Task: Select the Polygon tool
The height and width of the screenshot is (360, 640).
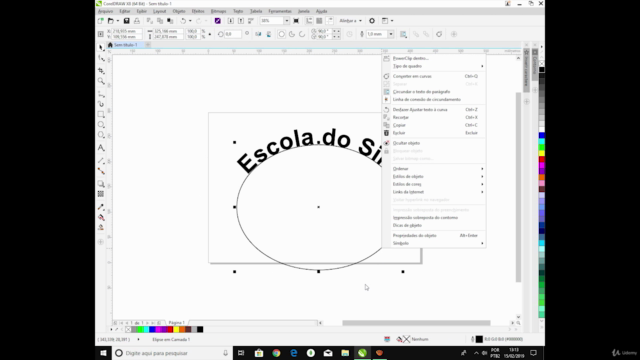Action: (101, 135)
